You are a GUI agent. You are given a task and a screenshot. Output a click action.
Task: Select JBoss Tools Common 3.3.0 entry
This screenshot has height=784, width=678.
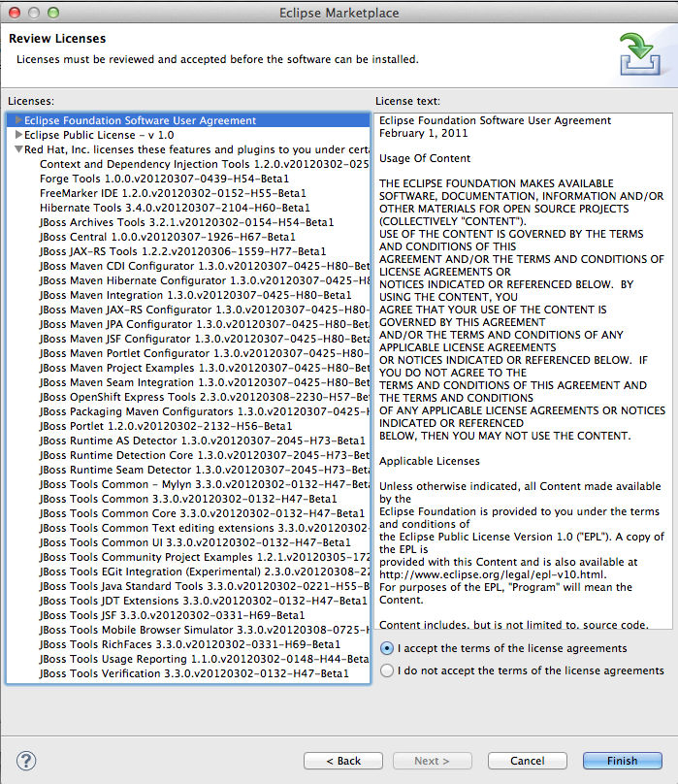(188, 499)
